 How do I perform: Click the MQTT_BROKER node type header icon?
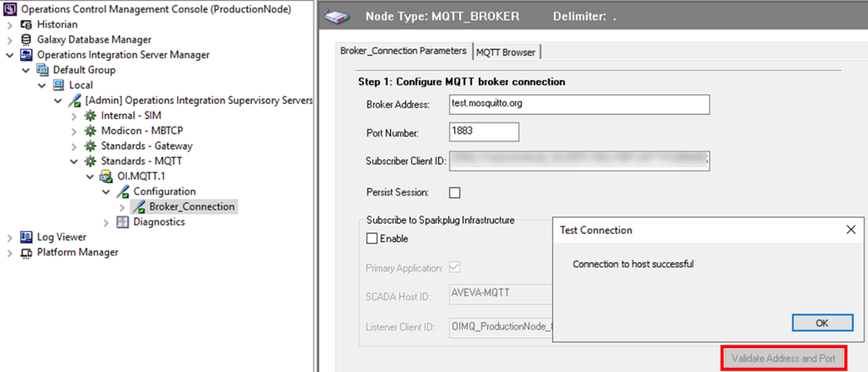pos(337,17)
